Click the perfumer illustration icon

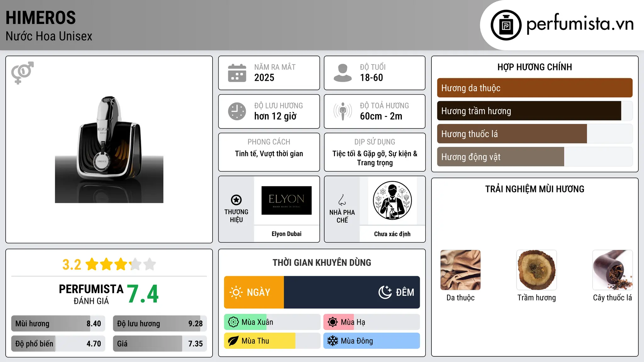(392, 200)
